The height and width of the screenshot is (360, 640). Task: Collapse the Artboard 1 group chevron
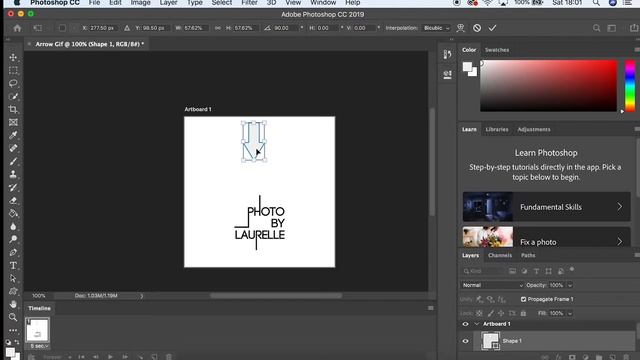tap(476, 324)
